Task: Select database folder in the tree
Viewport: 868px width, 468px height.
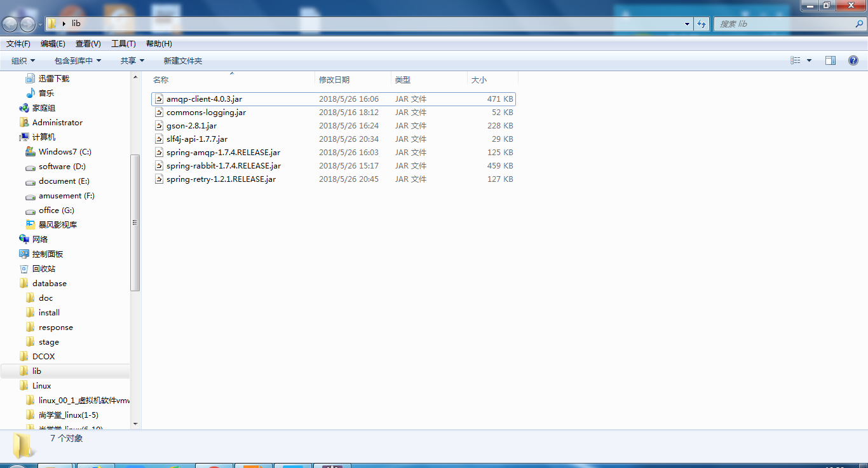Action: pyautogui.click(x=50, y=284)
